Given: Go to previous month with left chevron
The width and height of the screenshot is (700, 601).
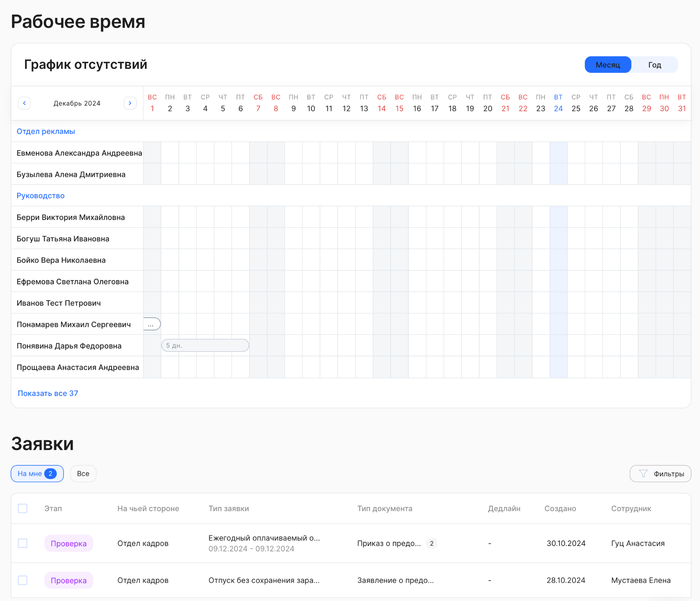Looking at the screenshot, I should tap(24, 103).
